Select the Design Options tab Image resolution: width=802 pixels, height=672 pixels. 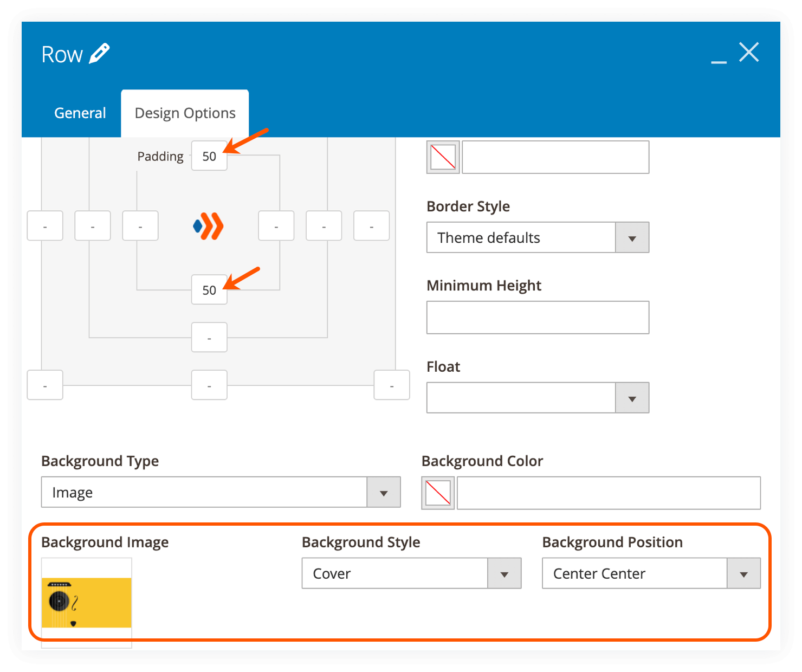tap(185, 113)
